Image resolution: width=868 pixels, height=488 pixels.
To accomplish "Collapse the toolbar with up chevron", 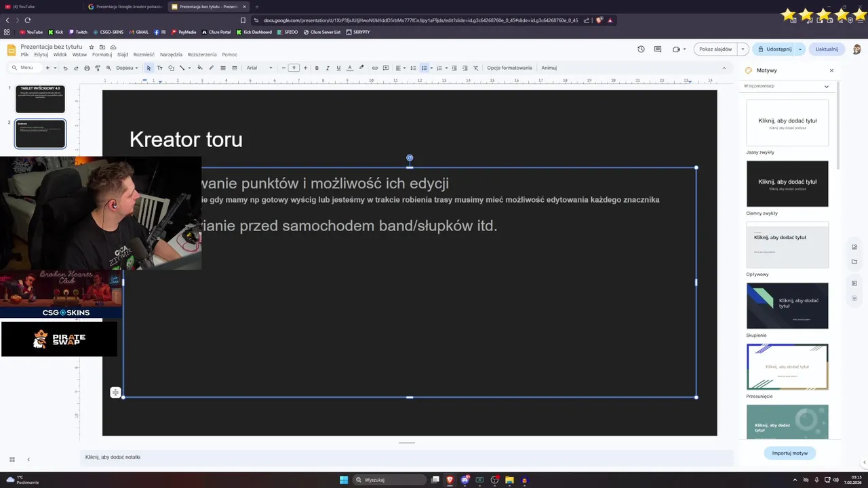I will (724, 68).
